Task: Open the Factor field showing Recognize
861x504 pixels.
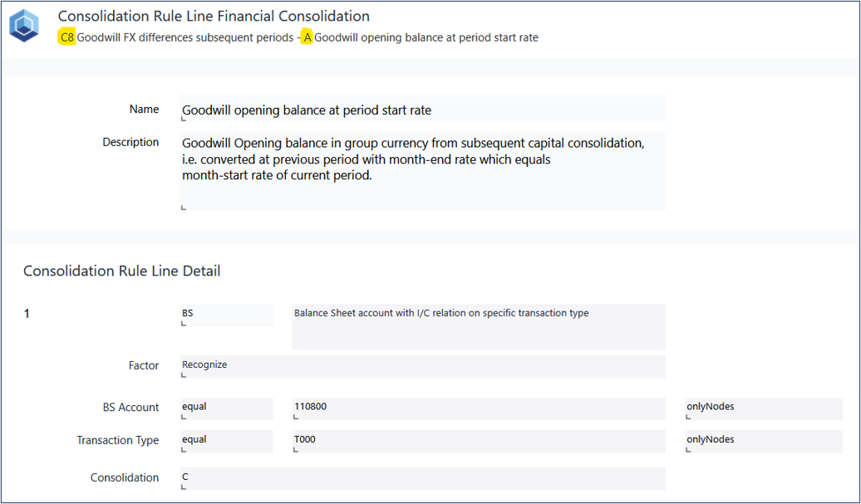Action: tap(422, 366)
